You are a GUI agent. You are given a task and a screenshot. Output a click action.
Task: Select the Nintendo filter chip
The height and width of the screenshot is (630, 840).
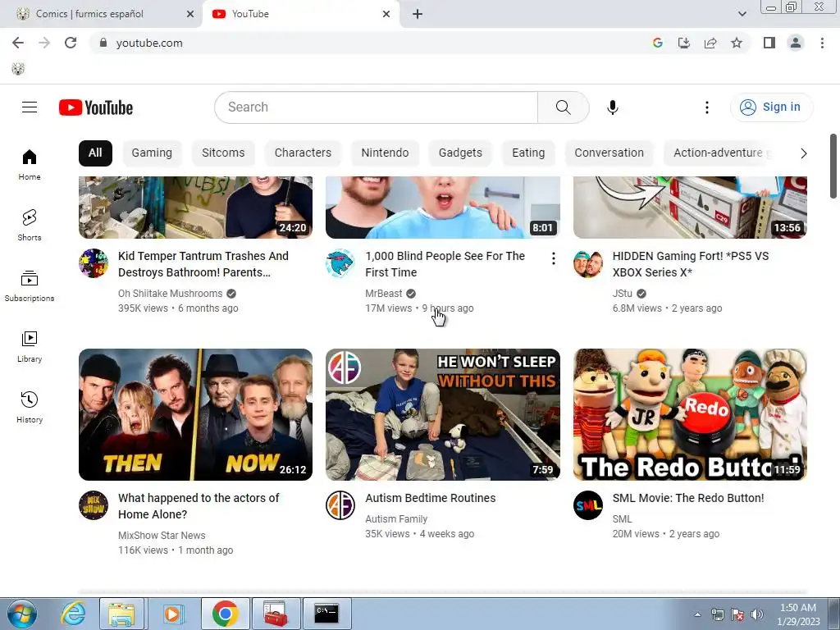[385, 153]
